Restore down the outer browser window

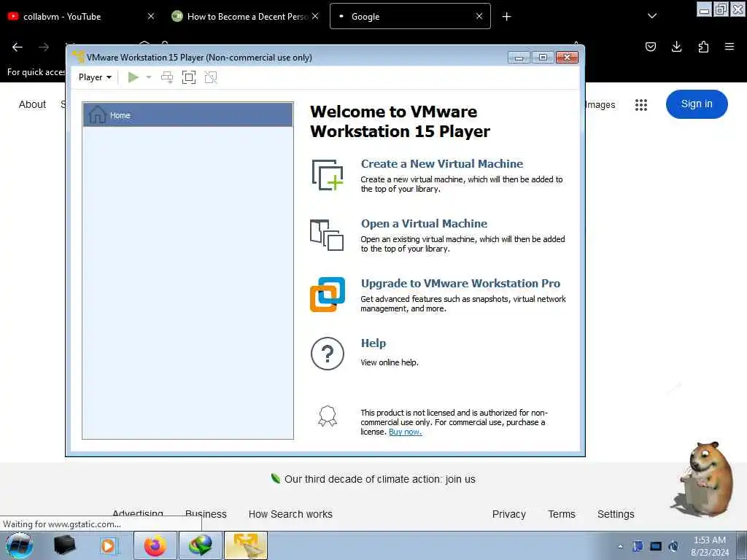(x=721, y=9)
